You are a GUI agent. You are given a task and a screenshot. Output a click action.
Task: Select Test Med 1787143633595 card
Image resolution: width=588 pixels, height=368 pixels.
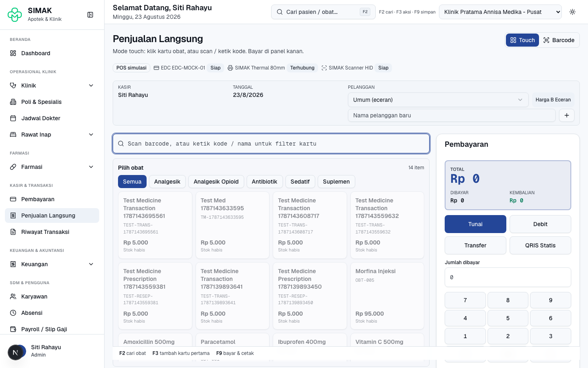[x=232, y=225]
